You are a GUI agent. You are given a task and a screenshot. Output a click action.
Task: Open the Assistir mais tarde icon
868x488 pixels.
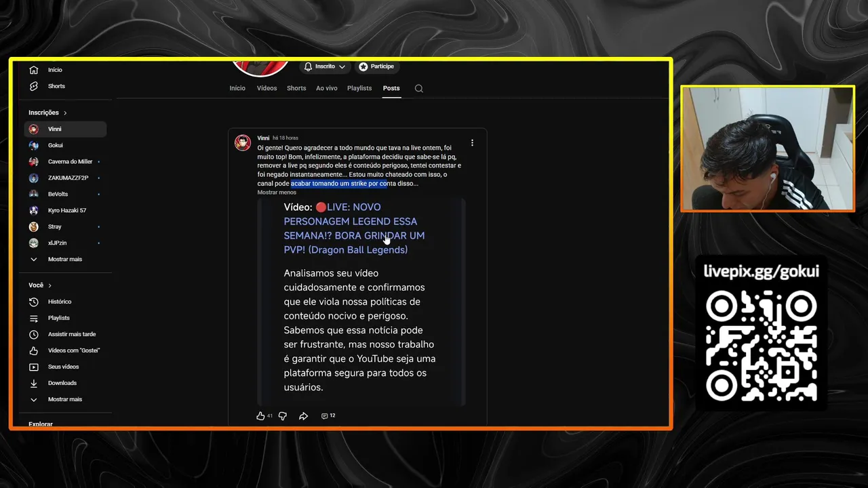(x=34, y=334)
